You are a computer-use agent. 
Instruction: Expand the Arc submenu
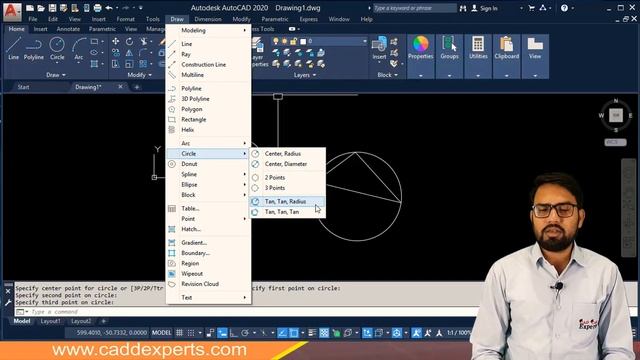pyautogui.click(x=208, y=143)
